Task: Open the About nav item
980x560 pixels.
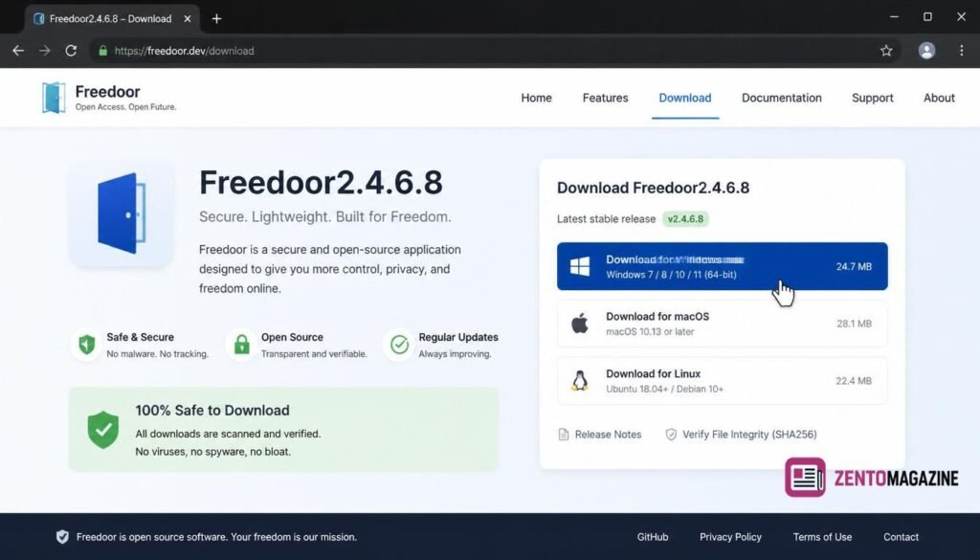Action: (x=939, y=99)
